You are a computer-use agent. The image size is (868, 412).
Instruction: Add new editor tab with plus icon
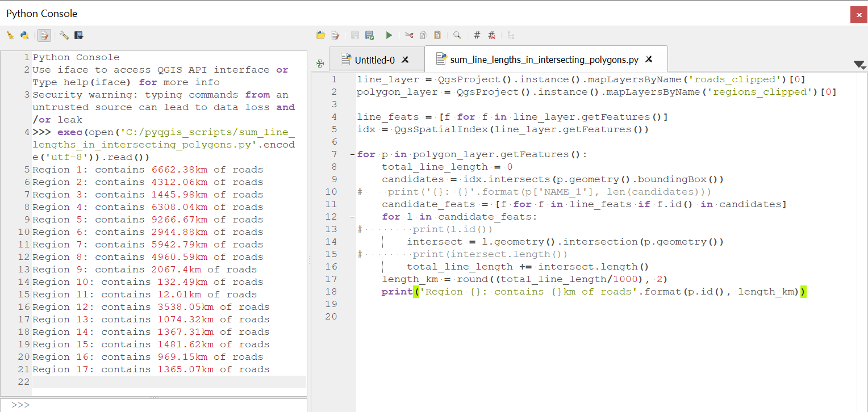pyautogui.click(x=320, y=64)
